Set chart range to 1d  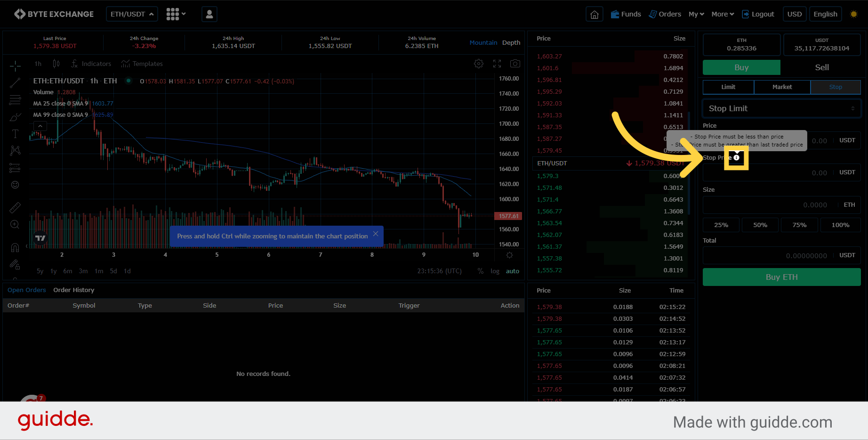pos(127,271)
